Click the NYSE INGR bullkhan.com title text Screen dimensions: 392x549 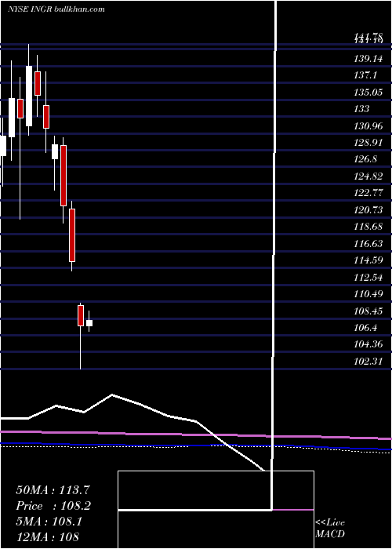tap(56, 9)
